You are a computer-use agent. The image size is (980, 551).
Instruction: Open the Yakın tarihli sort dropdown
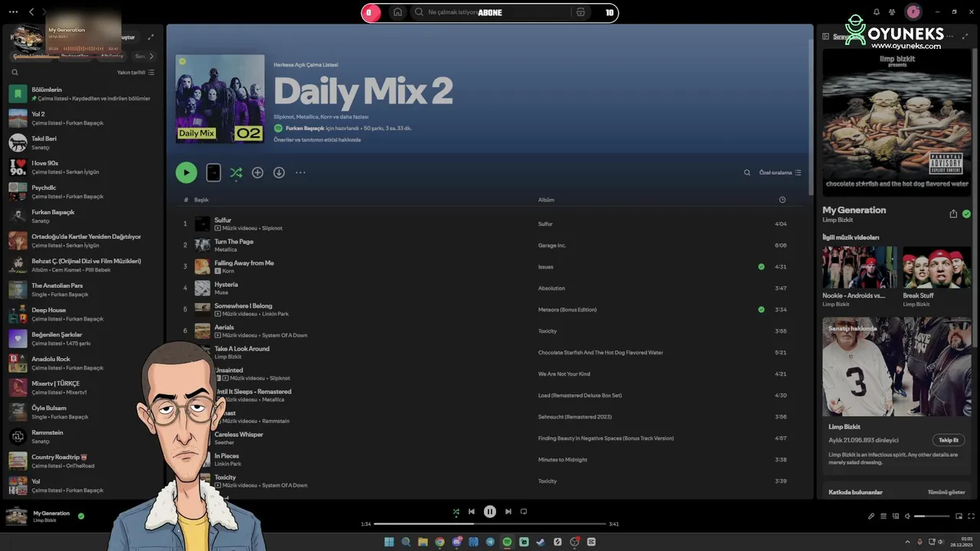click(136, 73)
